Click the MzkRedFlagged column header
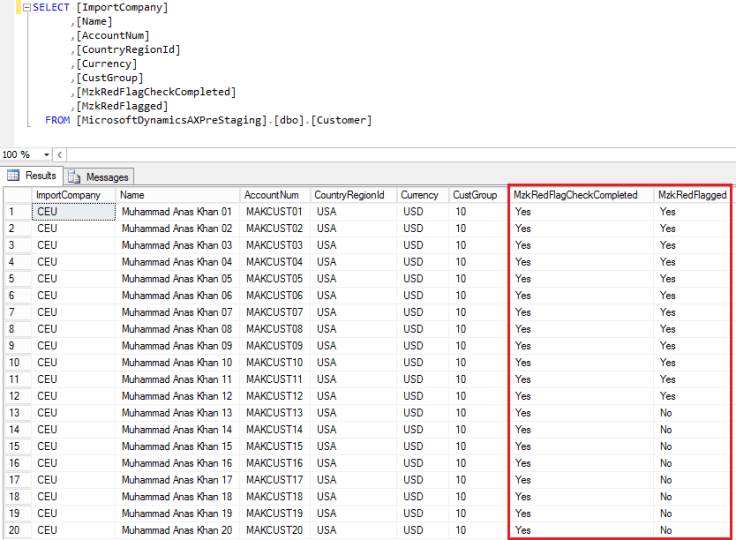The width and height of the screenshot is (736, 540). click(692, 195)
